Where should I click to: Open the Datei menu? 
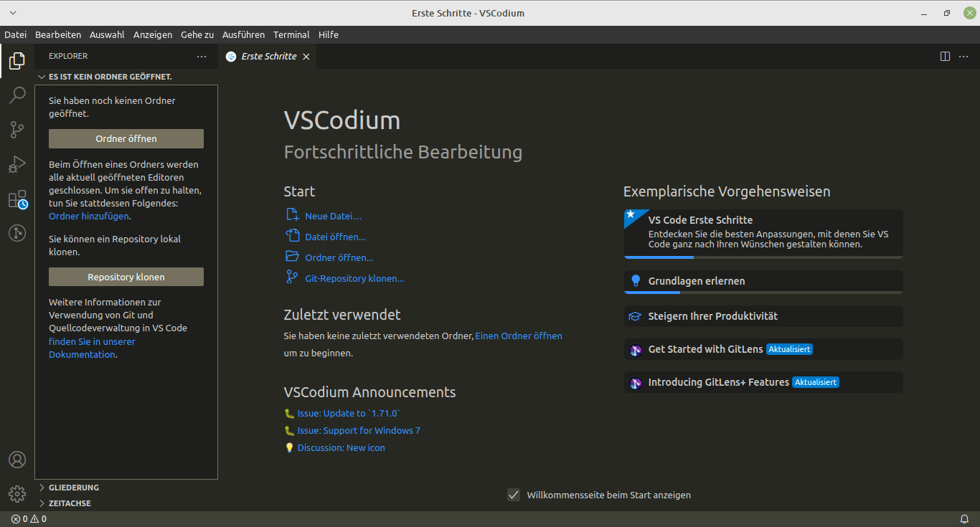pos(15,34)
